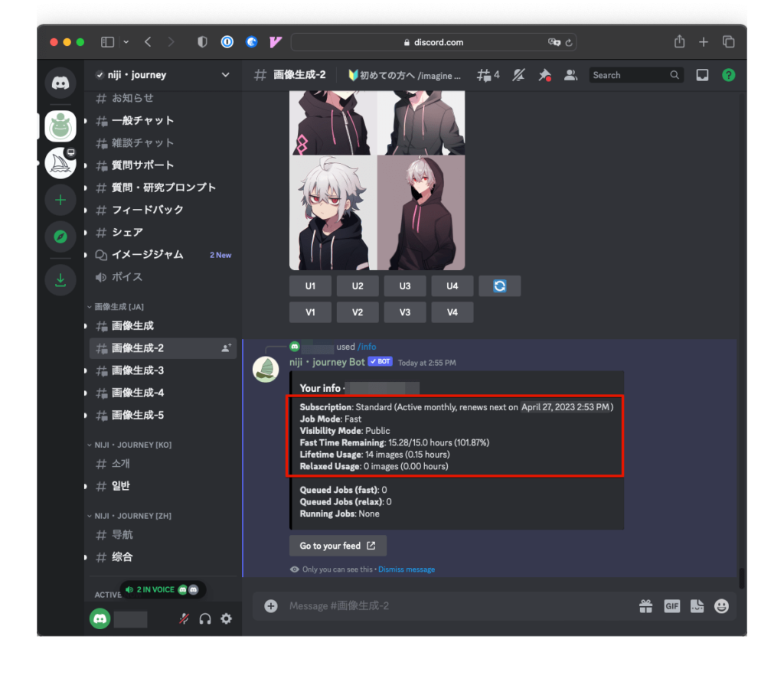Screen dimensions: 784x685
Task: Open the GIF picker
Action: pos(672,606)
